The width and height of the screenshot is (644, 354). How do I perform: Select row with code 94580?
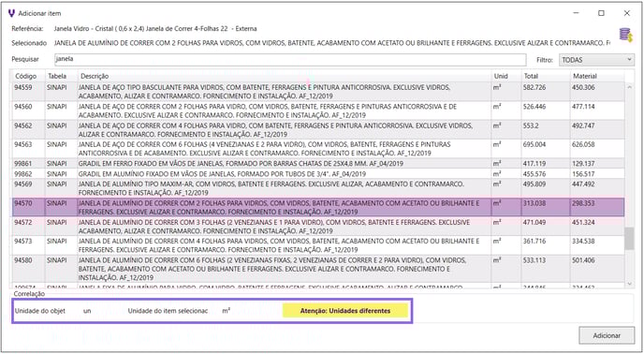(x=318, y=269)
